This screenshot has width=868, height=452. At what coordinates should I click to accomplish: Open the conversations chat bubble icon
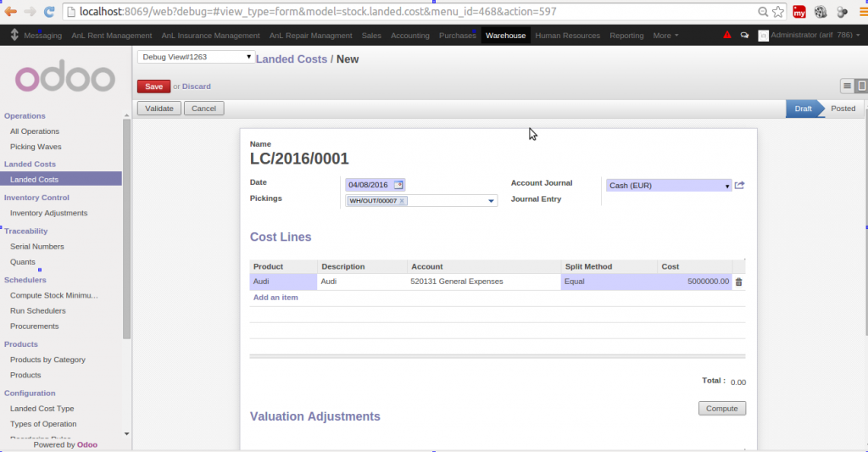(x=744, y=36)
